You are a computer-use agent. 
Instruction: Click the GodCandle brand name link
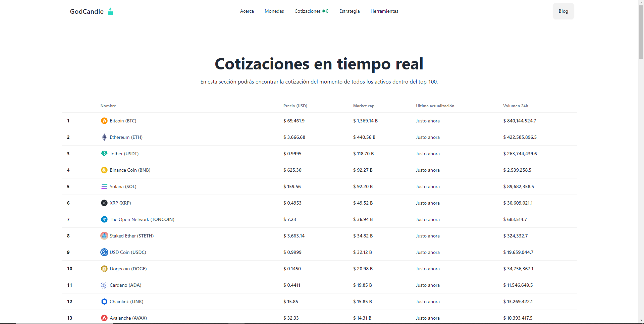pyautogui.click(x=87, y=11)
